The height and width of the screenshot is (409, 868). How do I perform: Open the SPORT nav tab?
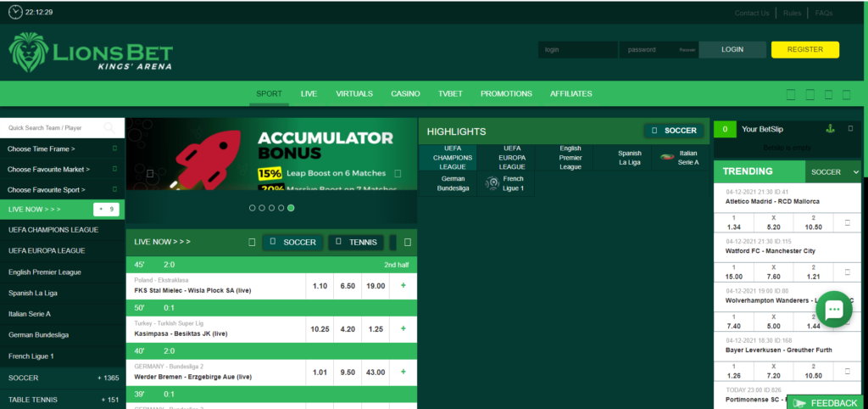click(x=269, y=93)
